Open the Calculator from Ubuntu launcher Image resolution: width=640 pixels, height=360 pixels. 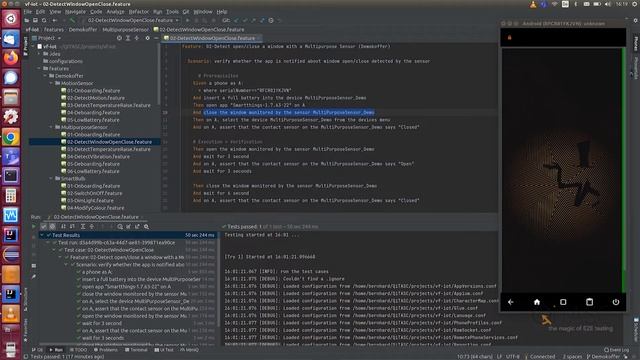[11, 196]
